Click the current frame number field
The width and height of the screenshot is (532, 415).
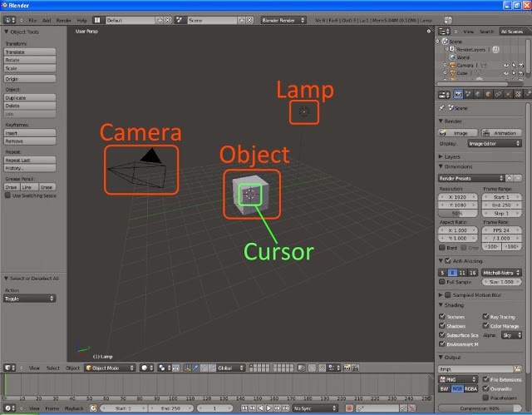[214, 408]
